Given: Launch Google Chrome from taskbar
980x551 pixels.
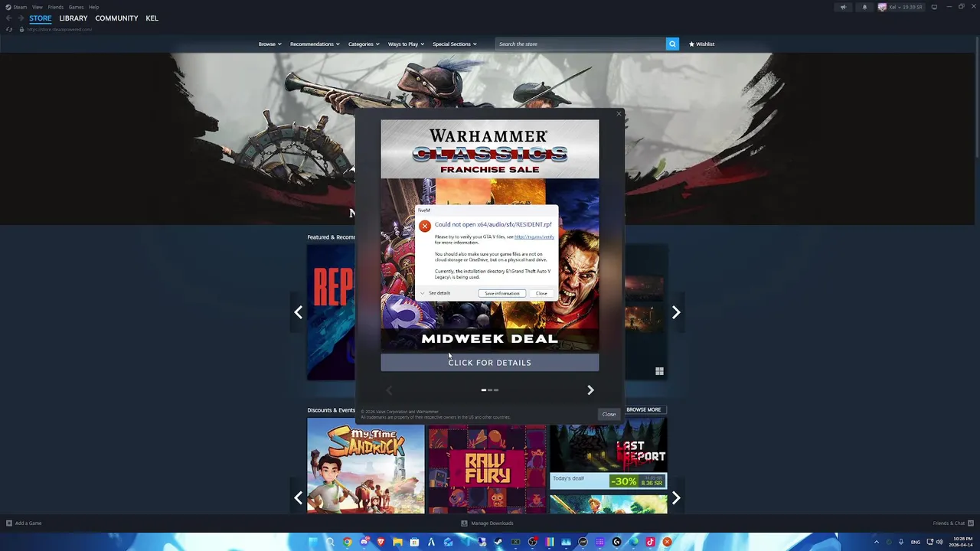Looking at the screenshot, I should [x=348, y=542].
